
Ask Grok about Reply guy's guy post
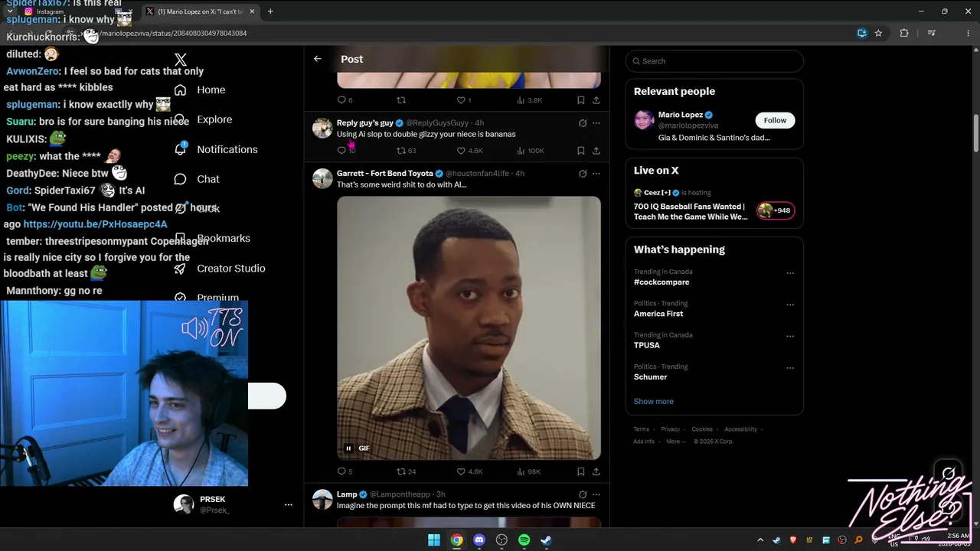[583, 123]
